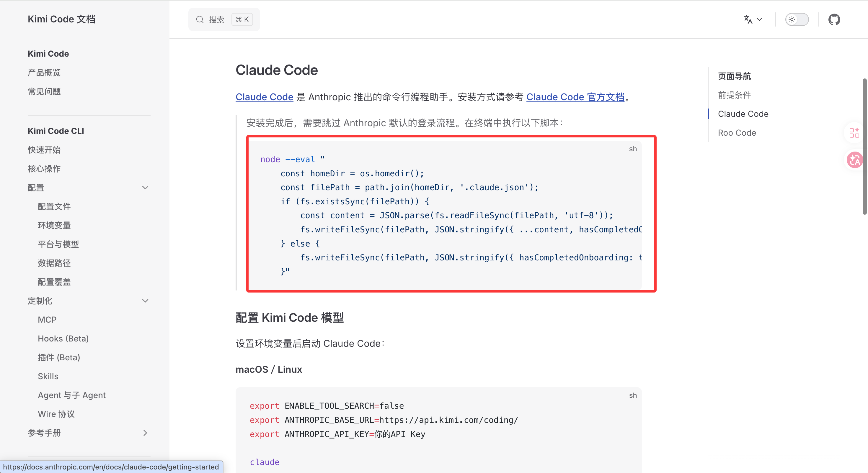
Task: Collapse the 定制化 sidebar section
Action: pos(145,300)
